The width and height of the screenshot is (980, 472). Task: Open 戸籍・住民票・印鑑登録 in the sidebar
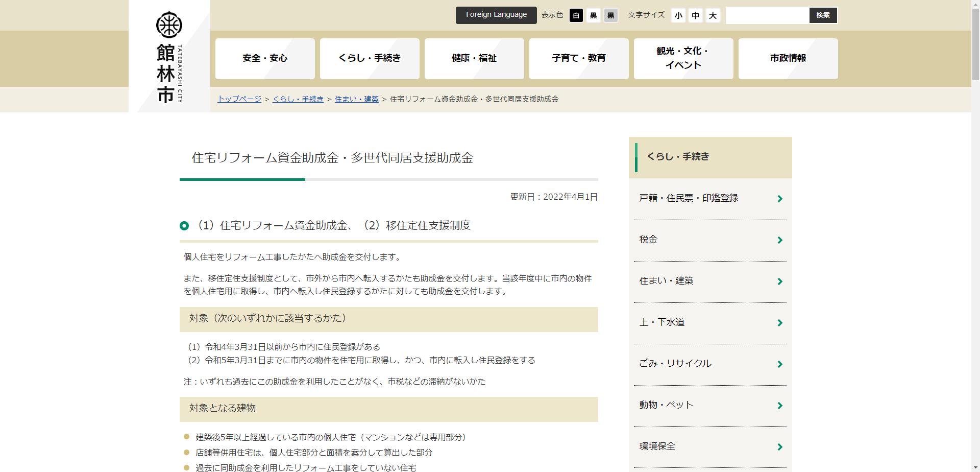710,199
